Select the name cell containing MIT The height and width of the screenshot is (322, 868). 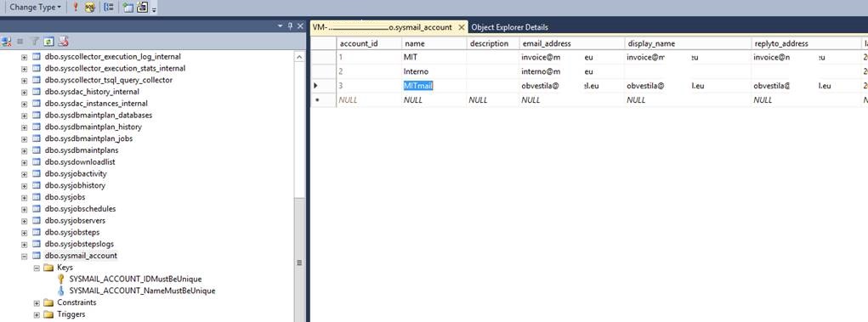pyautogui.click(x=434, y=57)
